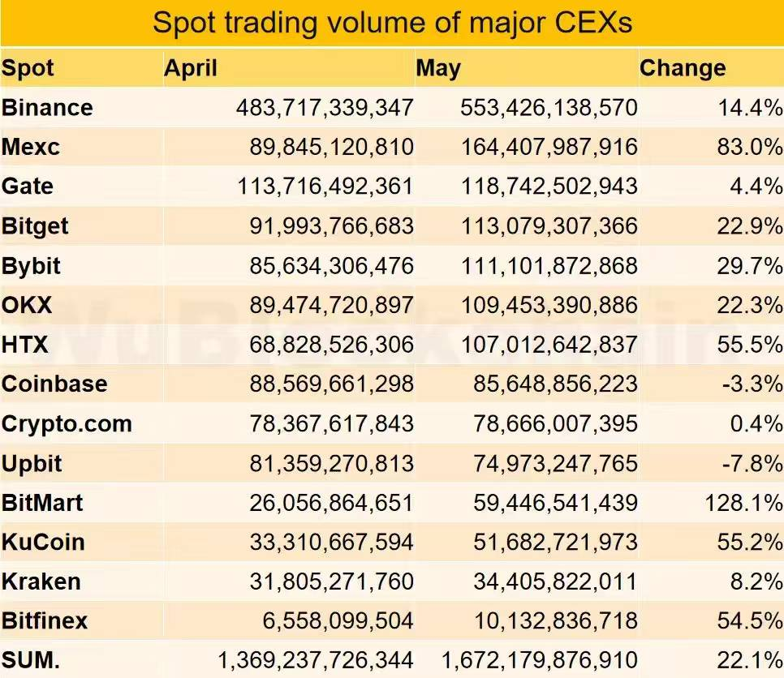This screenshot has width=784, height=678.
Task: Select Mexc's May volume cell
Action: click(x=549, y=148)
